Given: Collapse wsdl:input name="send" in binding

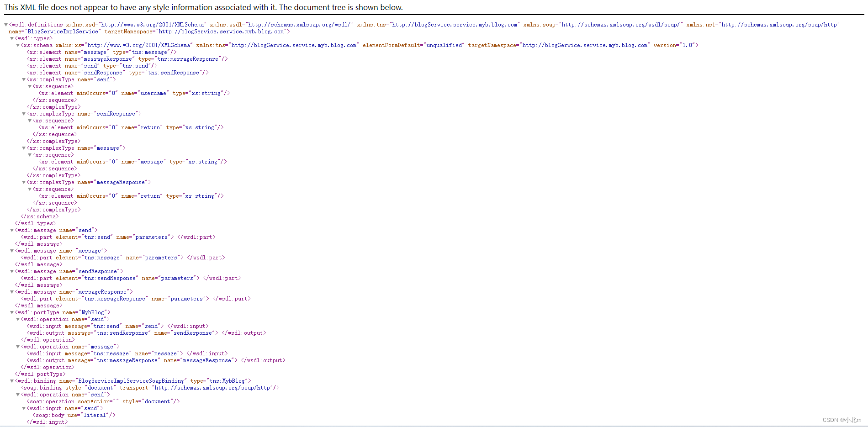Looking at the screenshot, I should click(24, 408).
